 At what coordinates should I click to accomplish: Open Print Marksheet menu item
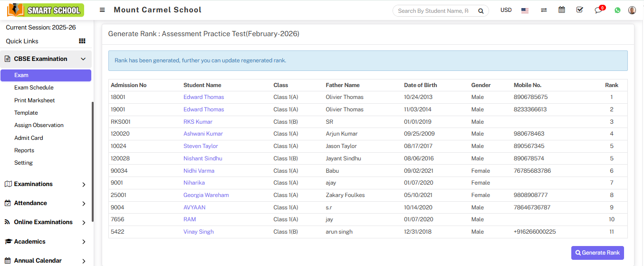(34, 100)
